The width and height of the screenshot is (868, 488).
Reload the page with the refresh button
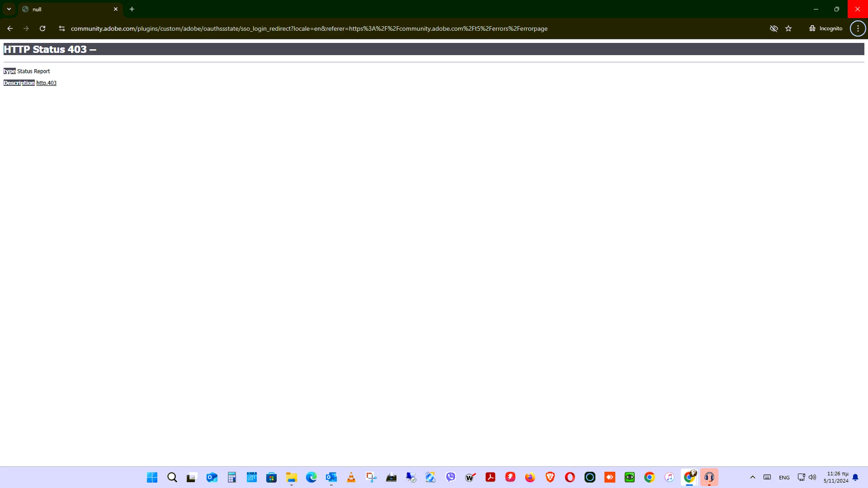pyautogui.click(x=42, y=28)
